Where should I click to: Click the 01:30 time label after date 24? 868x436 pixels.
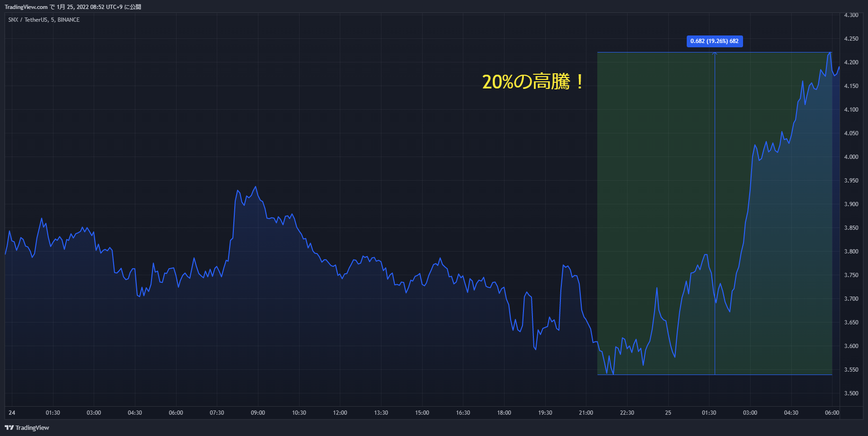(53, 413)
